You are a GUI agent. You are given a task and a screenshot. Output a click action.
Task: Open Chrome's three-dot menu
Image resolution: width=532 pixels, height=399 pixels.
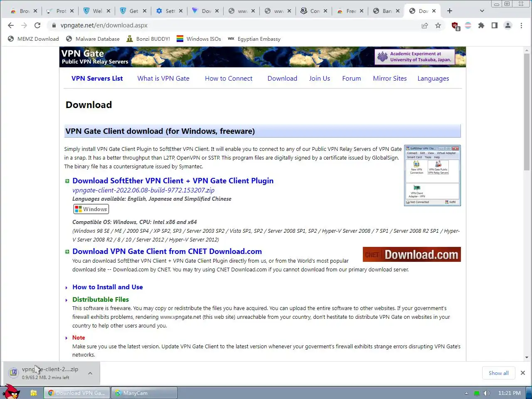click(521, 25)
